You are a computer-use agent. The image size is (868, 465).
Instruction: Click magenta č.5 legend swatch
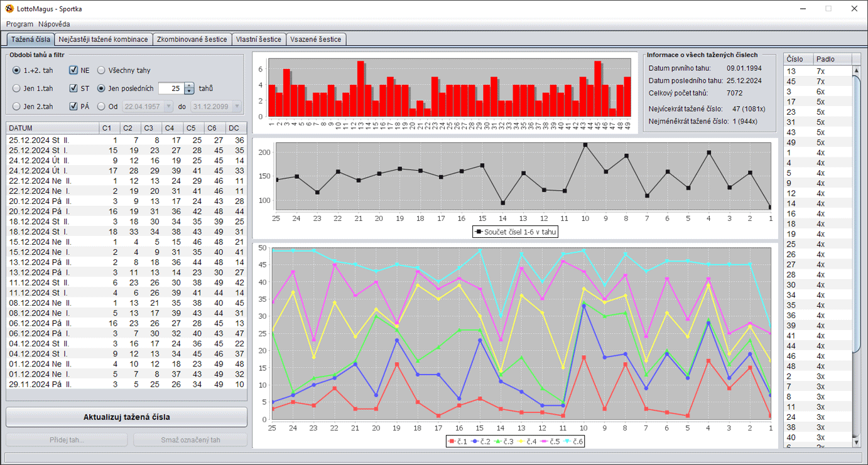point(544,442)
